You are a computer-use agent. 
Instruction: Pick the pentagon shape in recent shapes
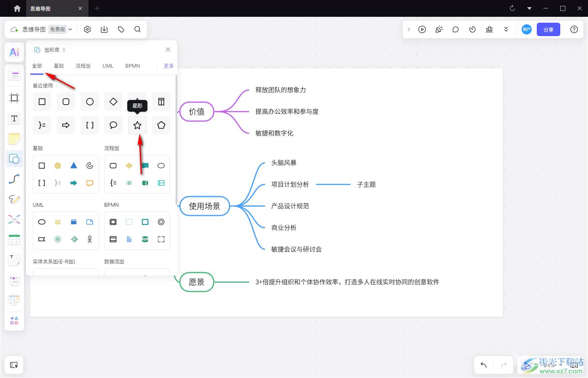pos(161,125)
